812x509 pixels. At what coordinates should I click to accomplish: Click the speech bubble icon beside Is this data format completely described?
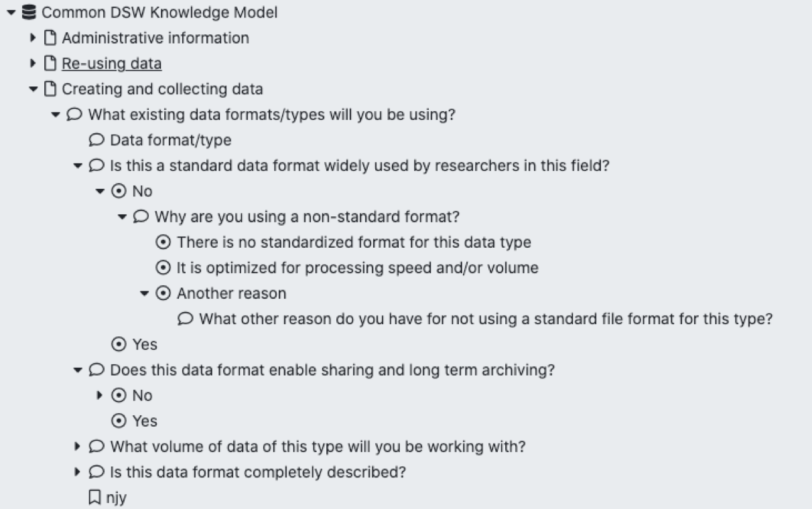click(96, 471)
